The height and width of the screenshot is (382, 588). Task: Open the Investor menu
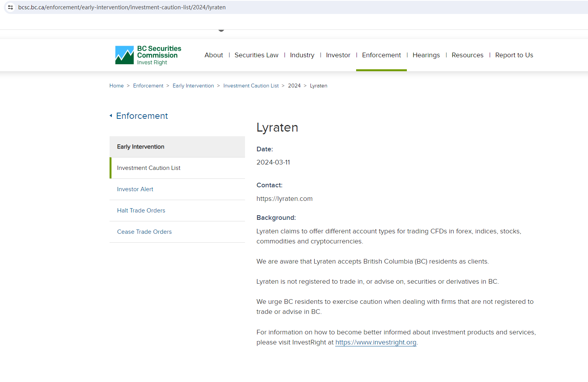tap(338, 55)
